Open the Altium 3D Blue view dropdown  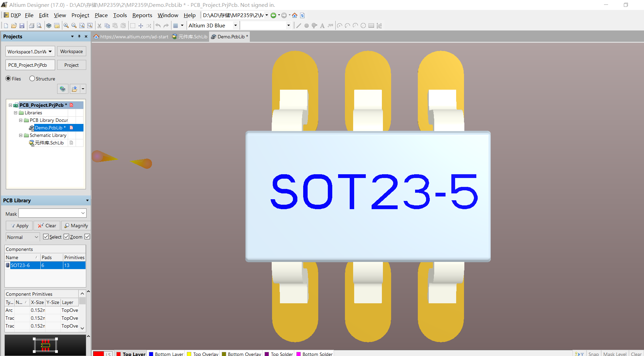(235, 25)
